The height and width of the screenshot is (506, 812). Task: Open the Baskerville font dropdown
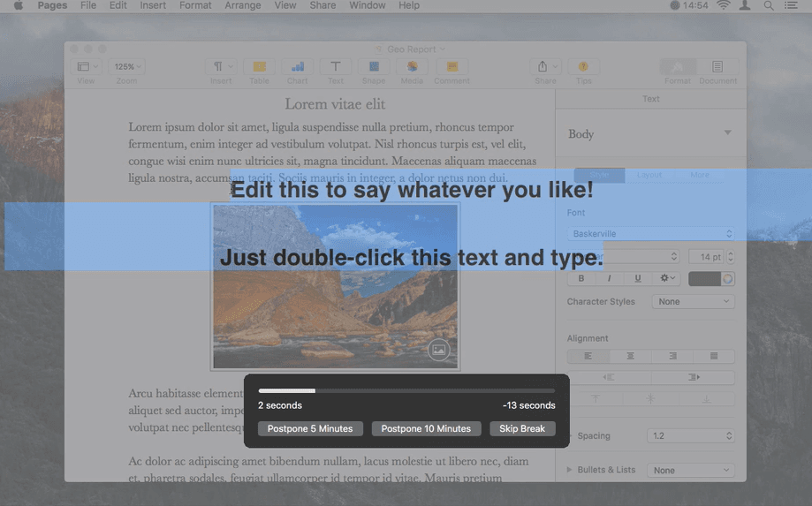pyautogui.click(x=650, y=234)
